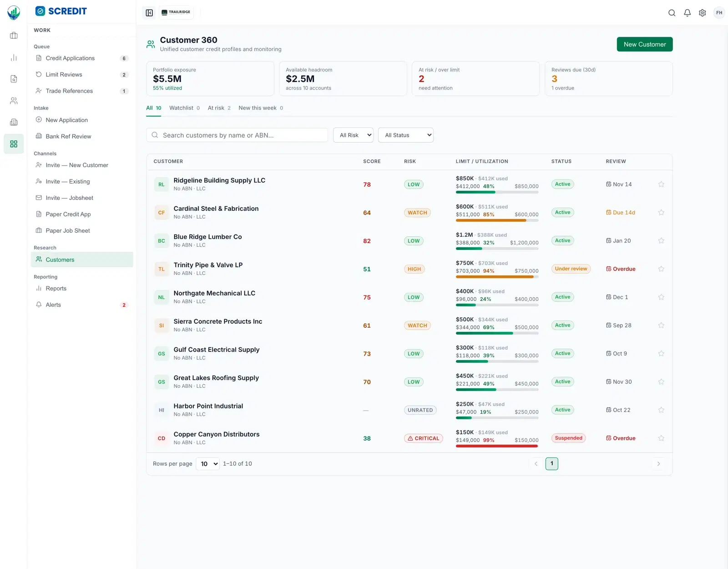Click the Available headroom card
728x569 pixels.
343,79
